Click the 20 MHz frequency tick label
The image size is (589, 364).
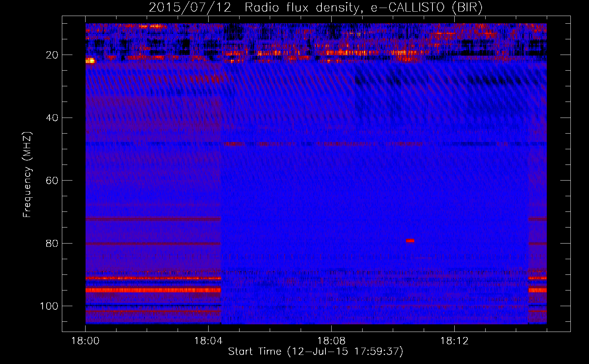[52, 55]
